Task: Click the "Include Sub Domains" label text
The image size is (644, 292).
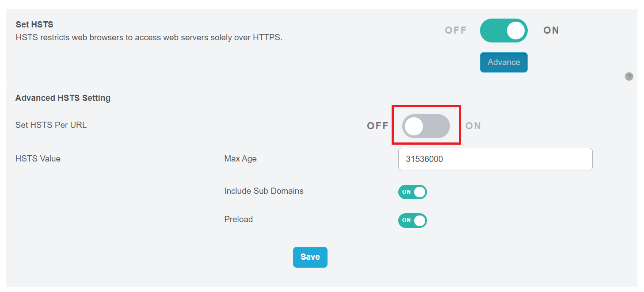Action: tap(264, 191)
